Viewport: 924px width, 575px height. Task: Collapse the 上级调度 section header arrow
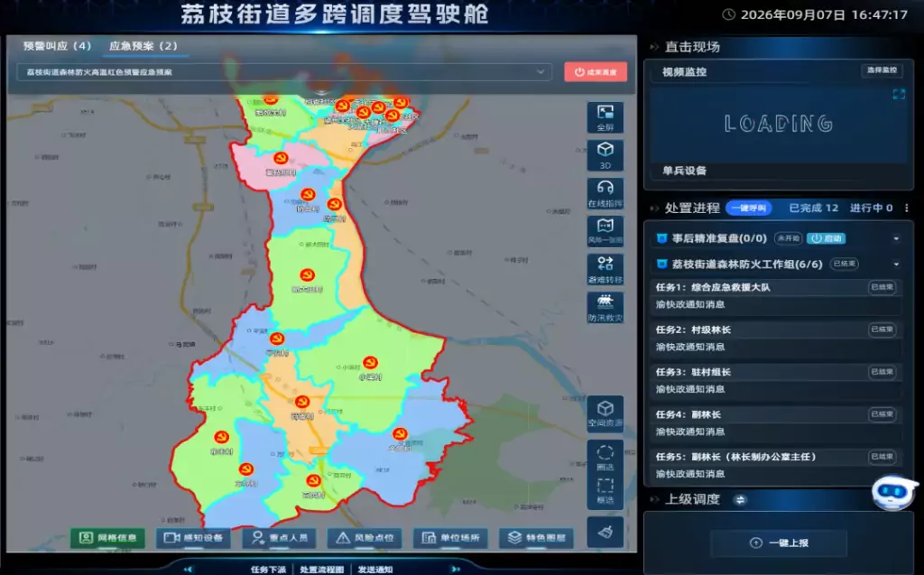(x=653, y=500)
